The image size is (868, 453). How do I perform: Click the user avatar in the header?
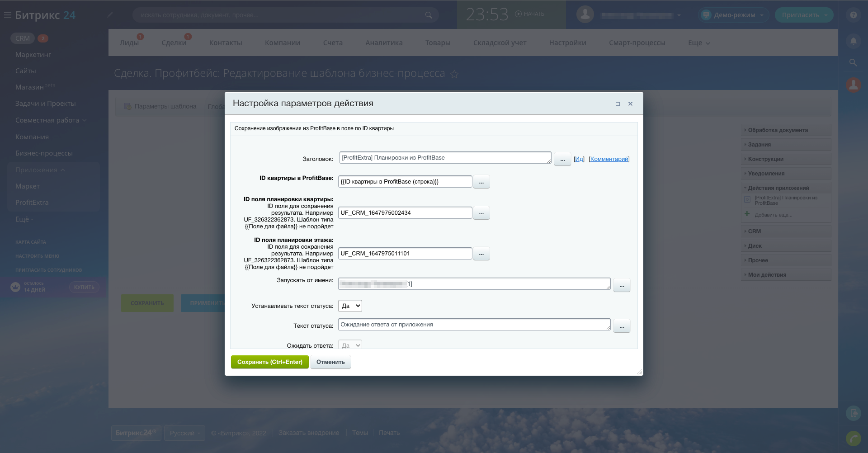click(585, 14)
